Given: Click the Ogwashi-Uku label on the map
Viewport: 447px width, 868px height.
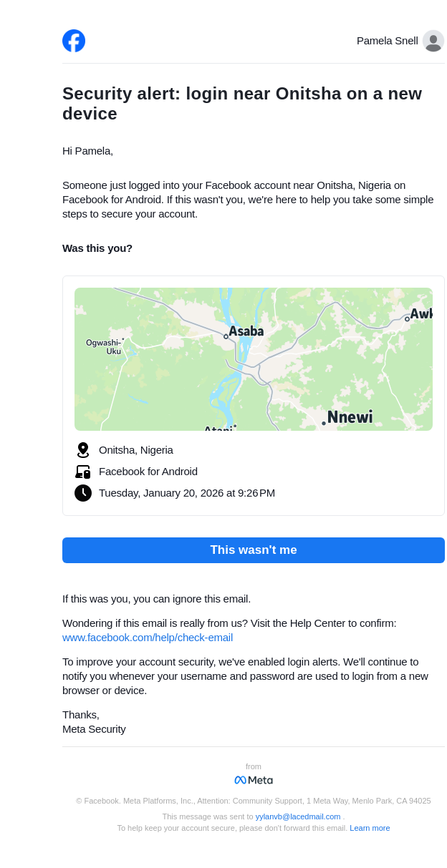Looking at the screenshot, I should (x=104, y=347).
